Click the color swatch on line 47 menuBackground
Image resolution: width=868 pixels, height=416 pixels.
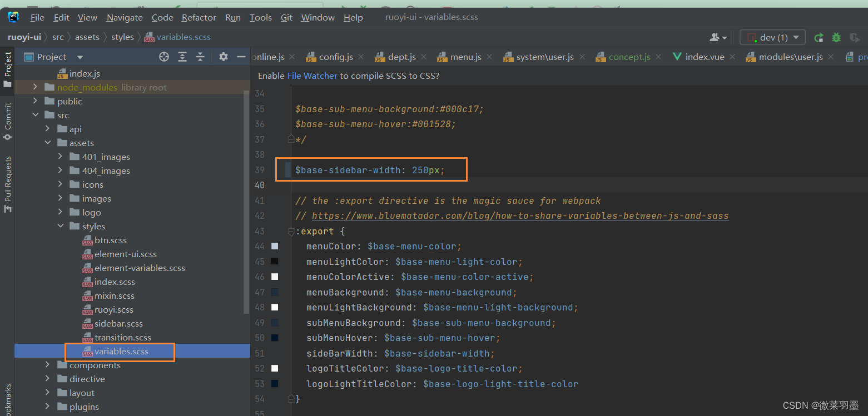(275, 292)
